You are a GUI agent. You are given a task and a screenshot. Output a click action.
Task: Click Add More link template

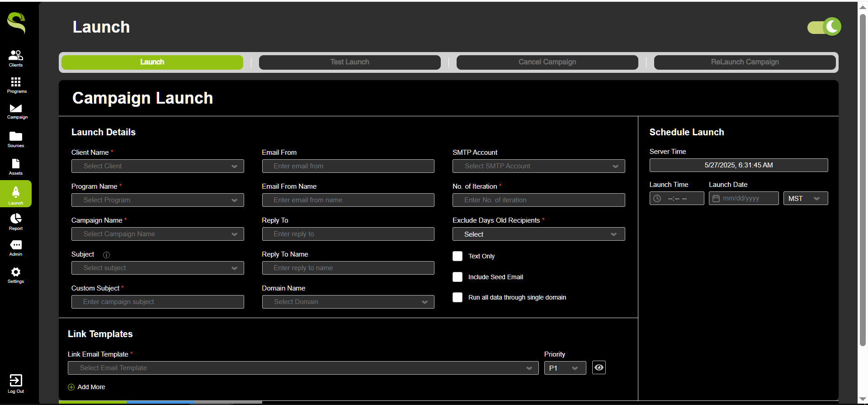coord(87,387)
